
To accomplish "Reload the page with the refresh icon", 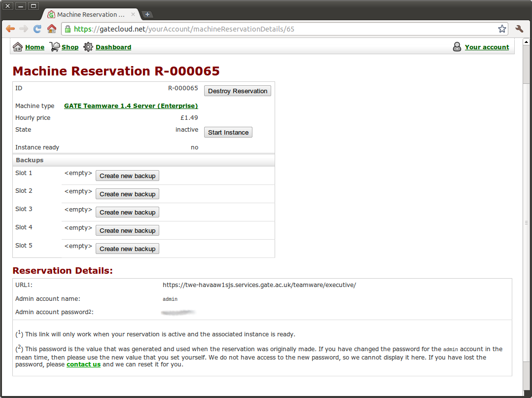I will coord(37,29).
